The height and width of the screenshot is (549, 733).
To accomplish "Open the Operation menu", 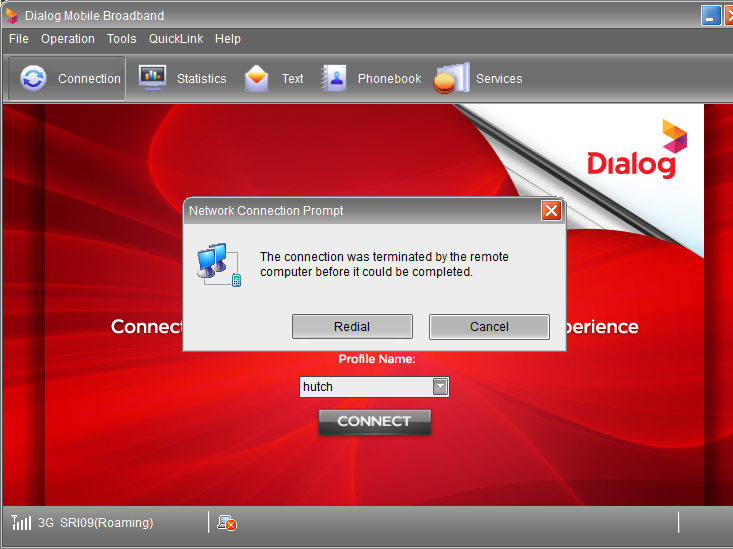I will 68,39.
